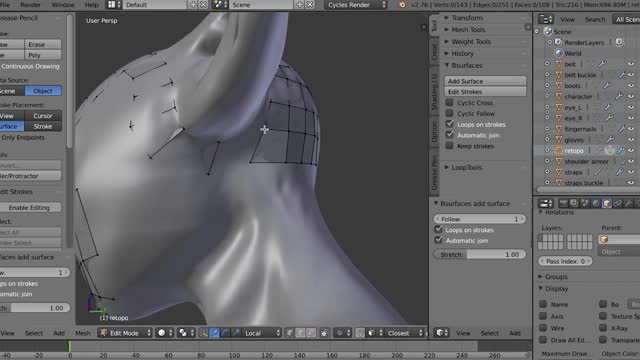Switch to edge select mode icon
Screen dimensions: 640x360
300,333
